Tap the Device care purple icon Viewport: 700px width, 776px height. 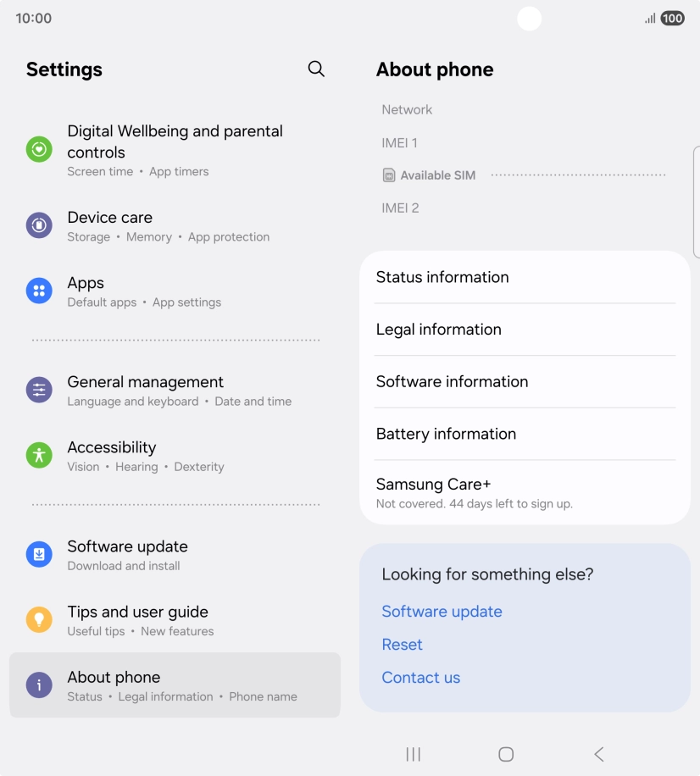[x=39, y=225]
